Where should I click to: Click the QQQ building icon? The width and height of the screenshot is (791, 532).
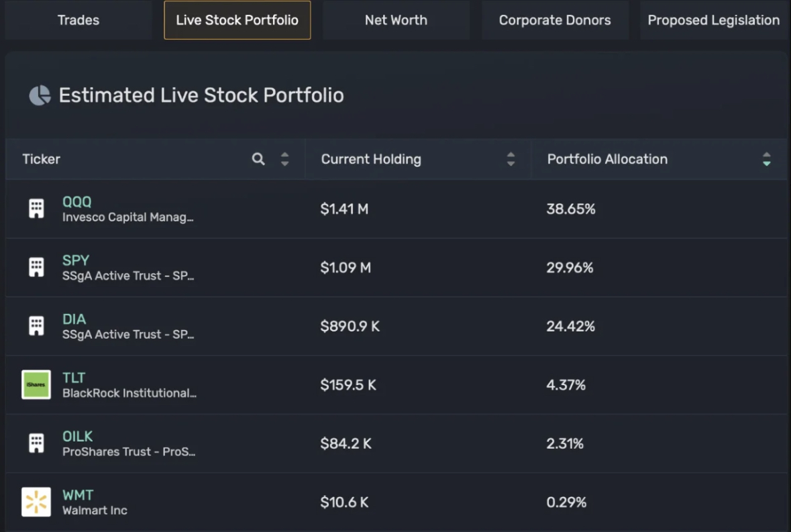click(x=36, y=209)
